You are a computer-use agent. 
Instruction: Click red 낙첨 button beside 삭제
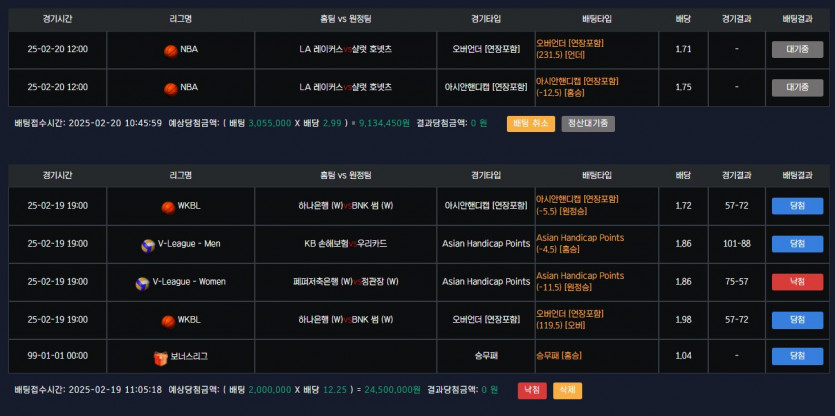532,390
